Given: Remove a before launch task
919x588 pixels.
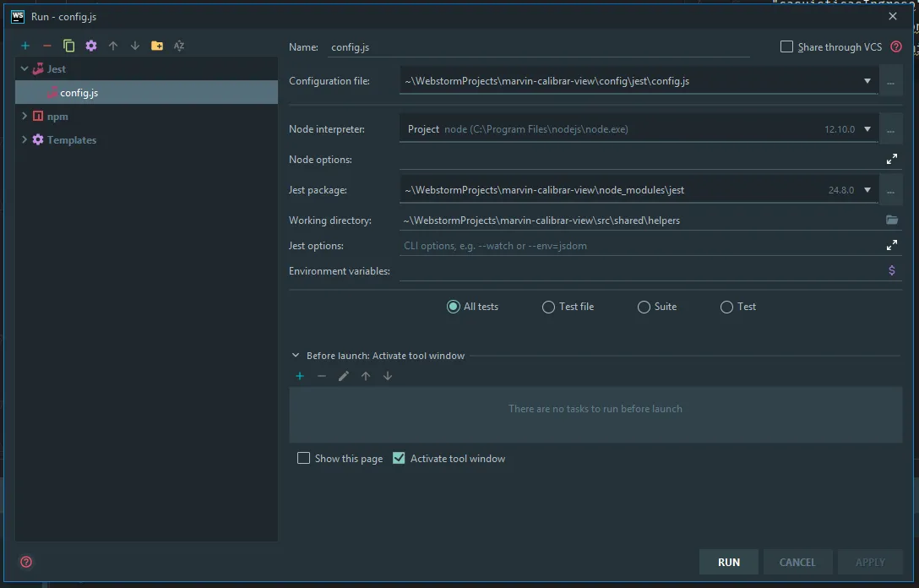Looking at the screenshot, I should (322, 376).
